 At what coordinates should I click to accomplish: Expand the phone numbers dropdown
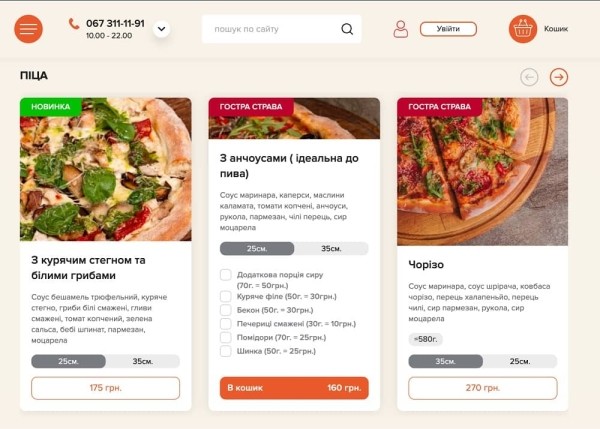click(161, 29)
